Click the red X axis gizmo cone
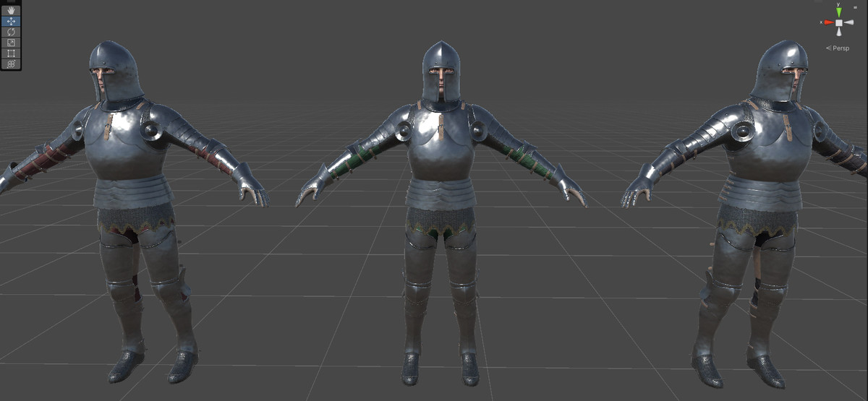The width and height of the screenshot is (868, 401). [x=828, y=22]
